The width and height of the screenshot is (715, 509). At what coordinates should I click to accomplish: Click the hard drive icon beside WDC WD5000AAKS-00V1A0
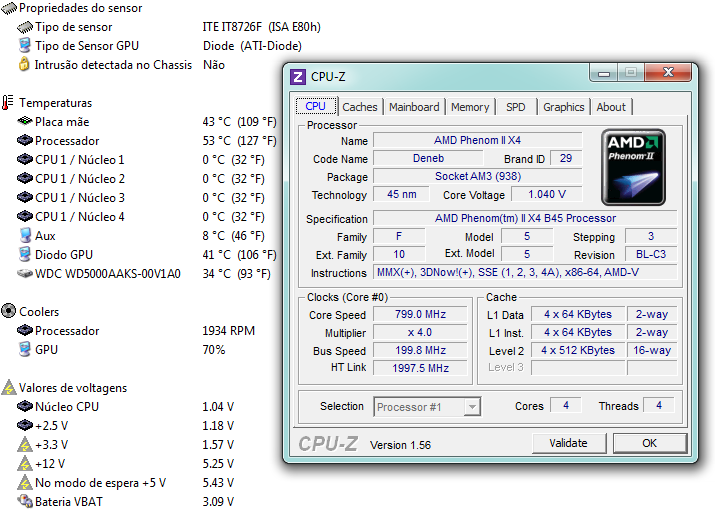25,274
